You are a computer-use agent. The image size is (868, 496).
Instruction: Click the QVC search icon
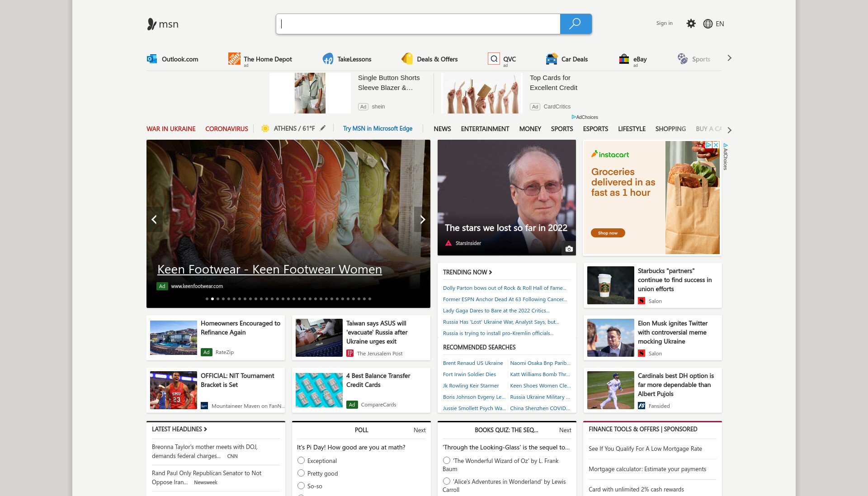494,59
